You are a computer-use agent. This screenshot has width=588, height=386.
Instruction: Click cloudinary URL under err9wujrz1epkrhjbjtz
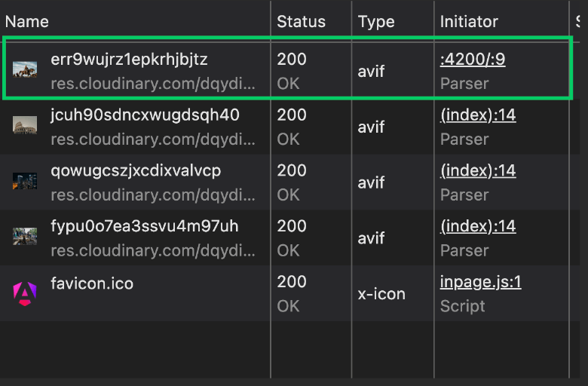click(153, 84)
